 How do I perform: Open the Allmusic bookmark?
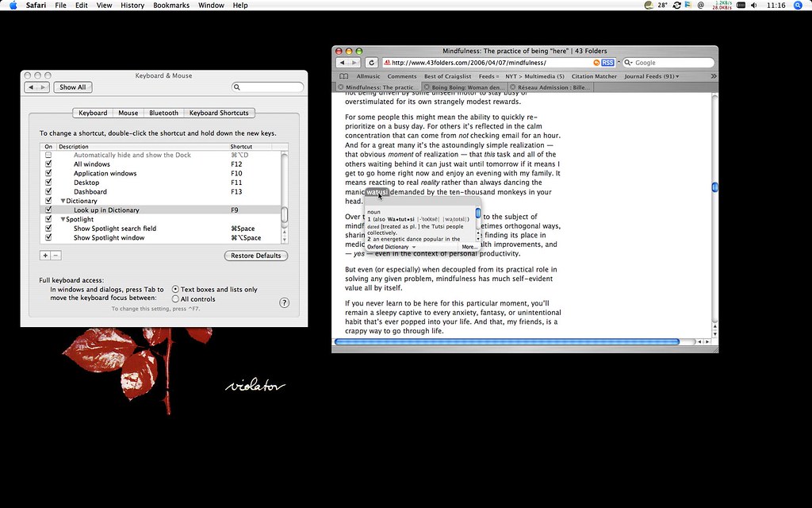click(x=368, y=76)
